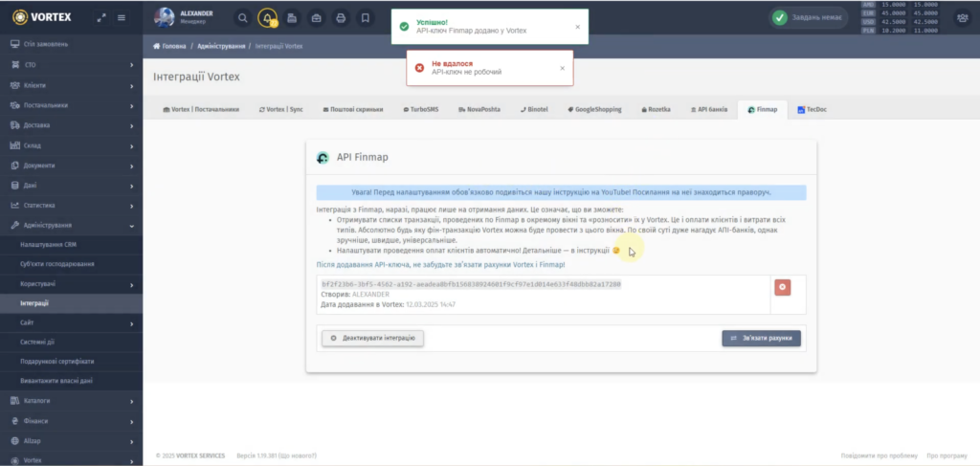Expand 'Статистика' sidebar section
The image size is (980, 466).
71,205
